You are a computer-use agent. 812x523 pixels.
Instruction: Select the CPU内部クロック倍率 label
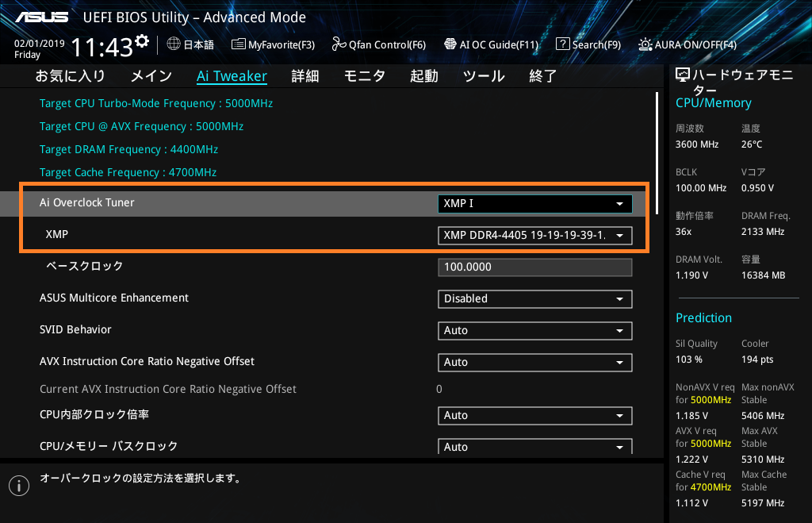point(94,414)
